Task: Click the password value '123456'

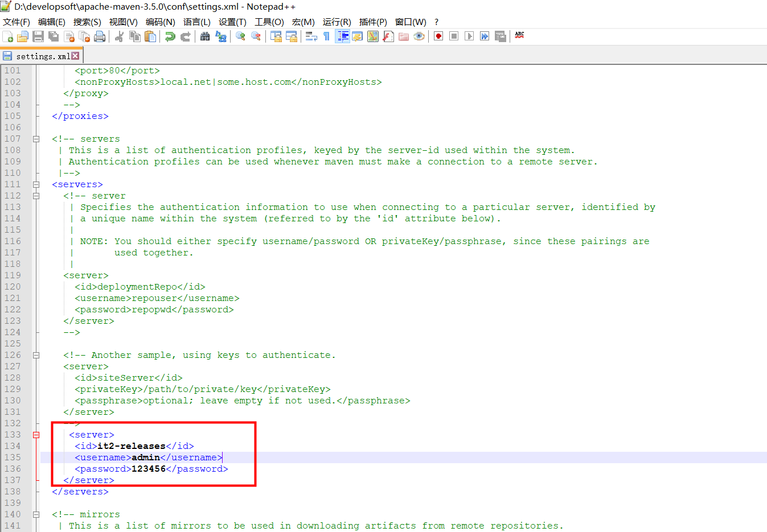Action: (149, 469)
